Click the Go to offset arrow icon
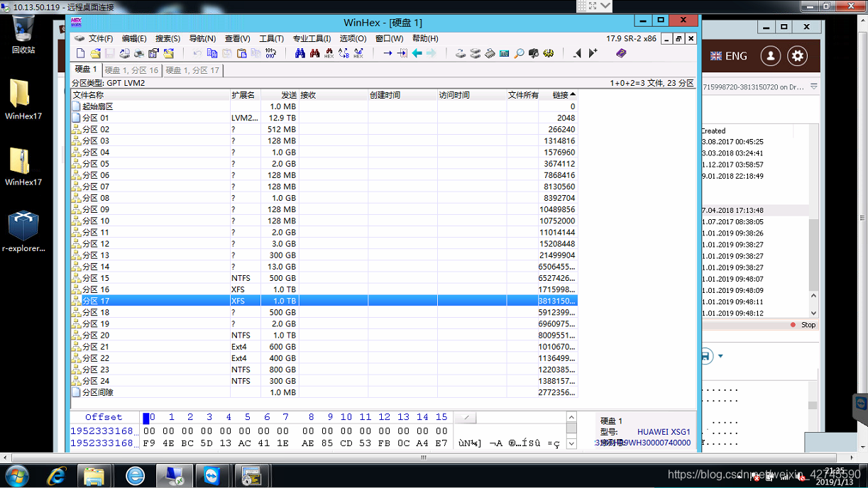 point(388,53)
